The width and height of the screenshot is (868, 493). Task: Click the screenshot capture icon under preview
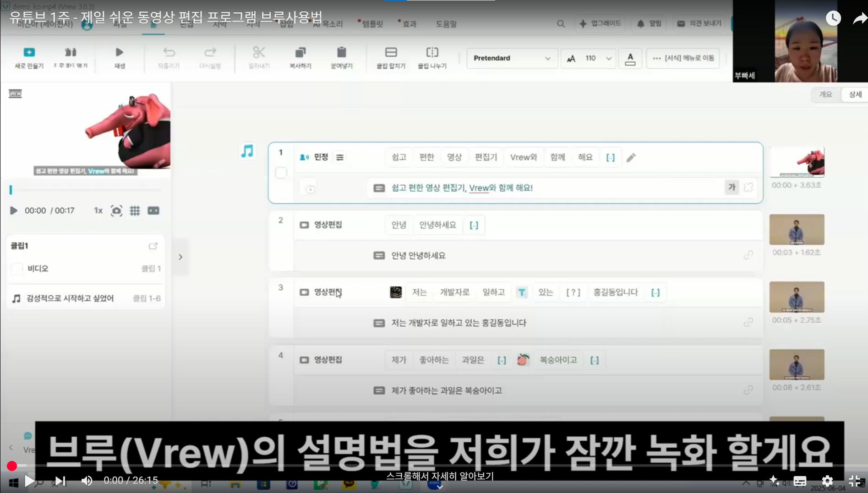116,211
